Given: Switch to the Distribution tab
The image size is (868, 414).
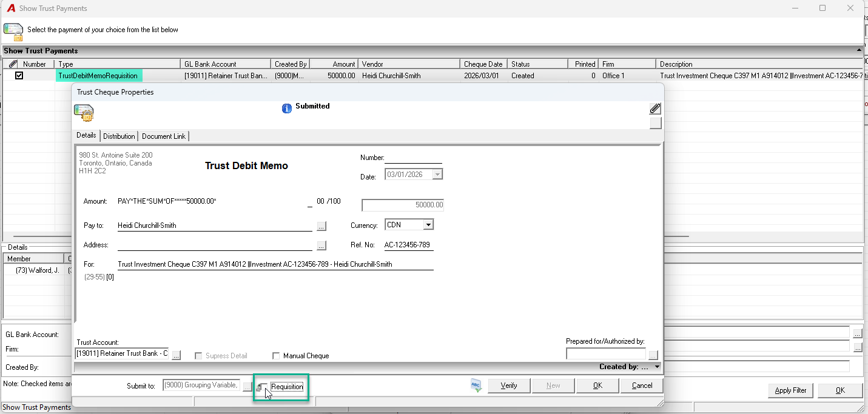Looking at the screenshot, I should (x=119, y=136).
